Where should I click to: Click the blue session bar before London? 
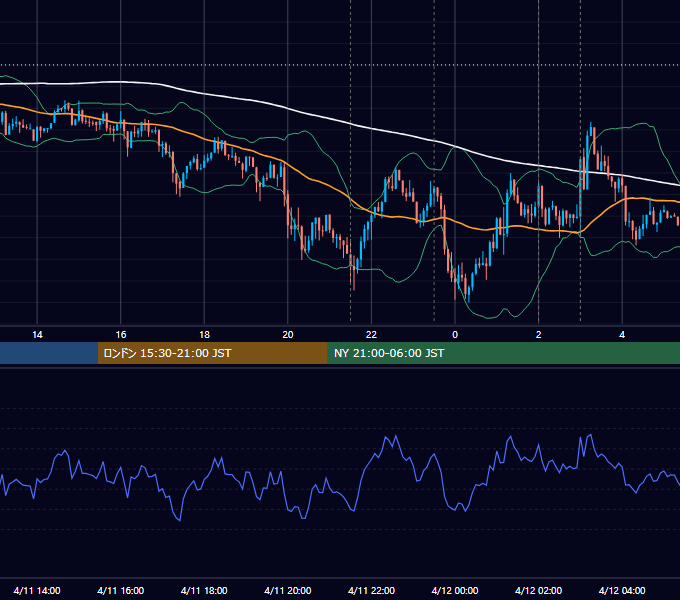point(49,353)
